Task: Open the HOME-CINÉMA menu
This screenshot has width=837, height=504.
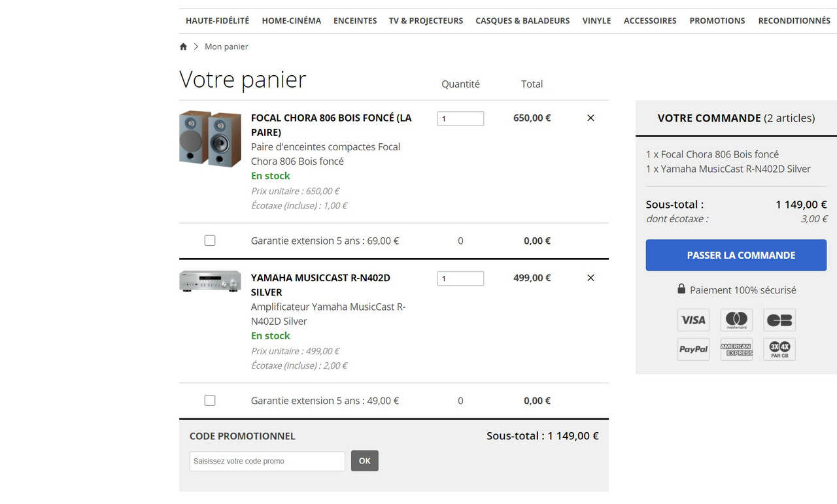Action: pos(291,21)
